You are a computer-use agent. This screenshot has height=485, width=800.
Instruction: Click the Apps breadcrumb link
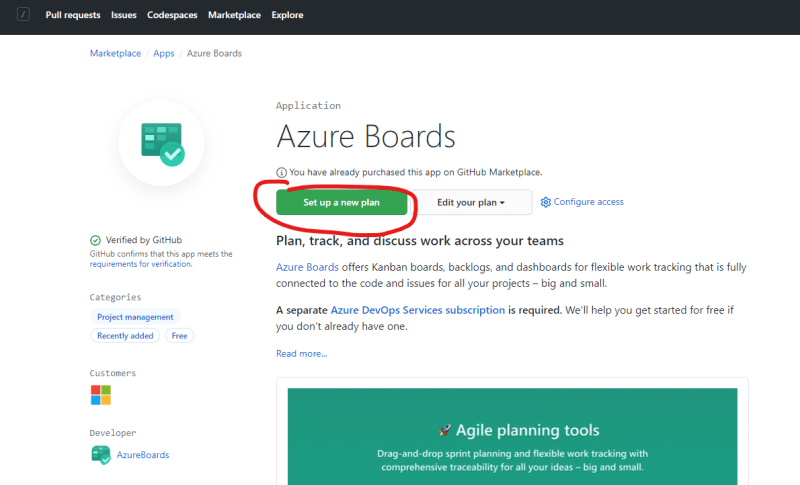164,54
